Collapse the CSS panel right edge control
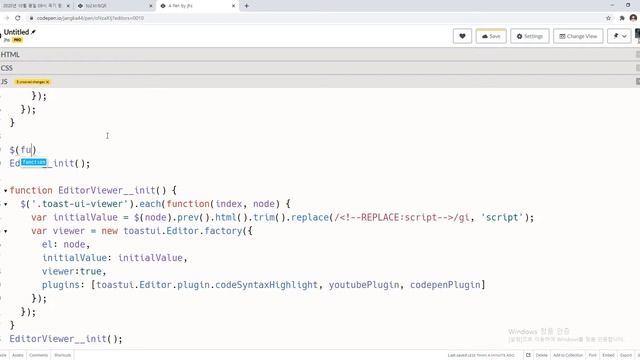Screen dimensions: 640x360 pos(638,68)
